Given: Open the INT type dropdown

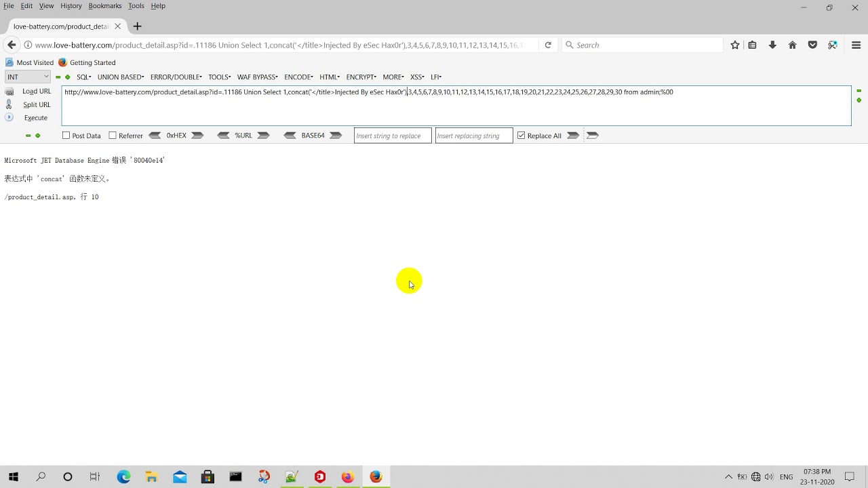Looking at the screenshot, I should (x=28, y=77).
